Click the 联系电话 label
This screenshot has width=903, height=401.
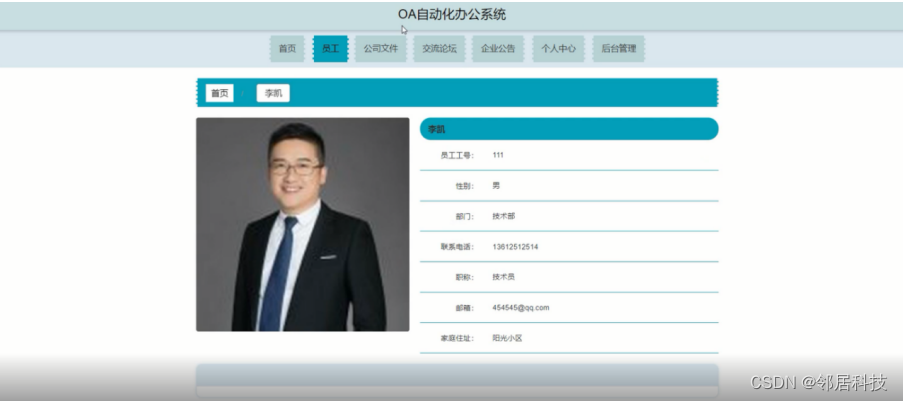pos(457,247)
